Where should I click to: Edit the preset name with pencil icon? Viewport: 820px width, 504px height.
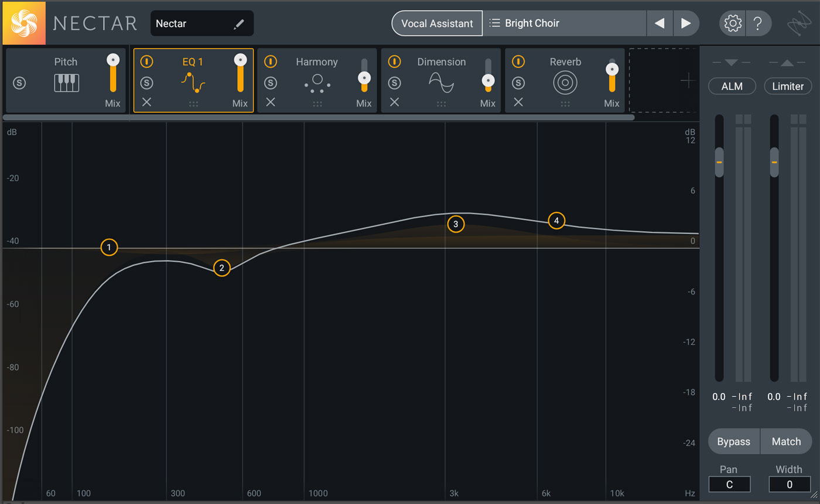tap(238, 24)
